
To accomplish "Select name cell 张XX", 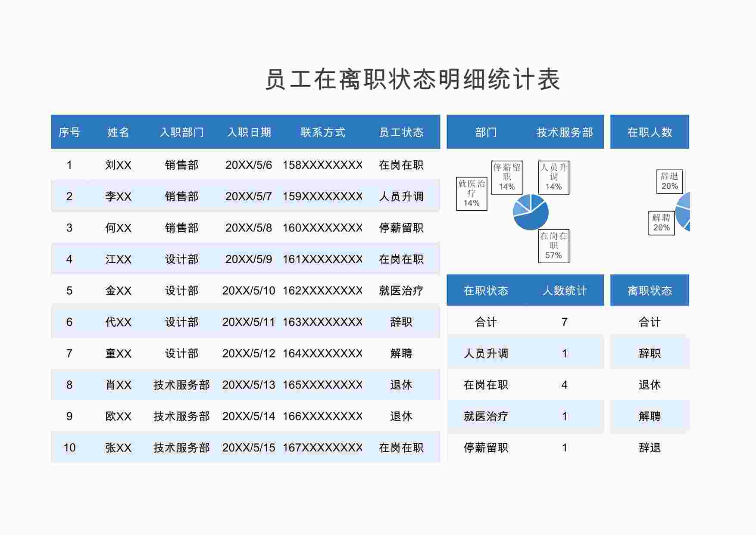I will (x=119, y=448).
